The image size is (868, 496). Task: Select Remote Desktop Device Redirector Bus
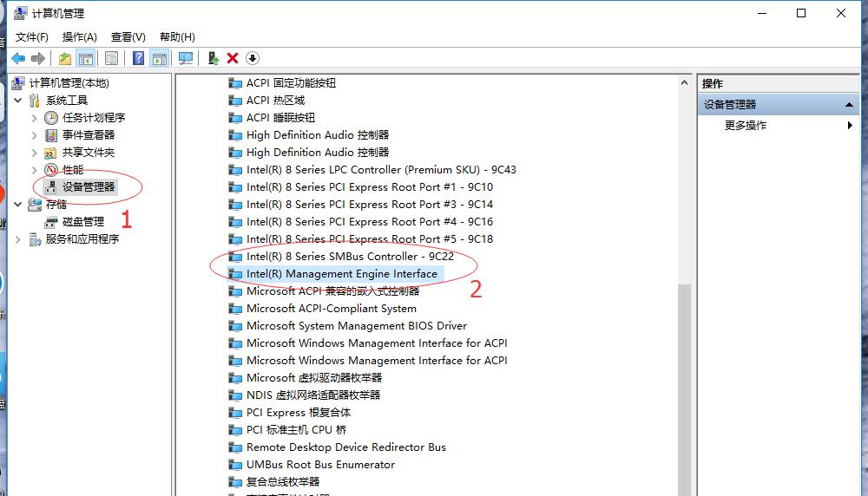pos(346,447)
